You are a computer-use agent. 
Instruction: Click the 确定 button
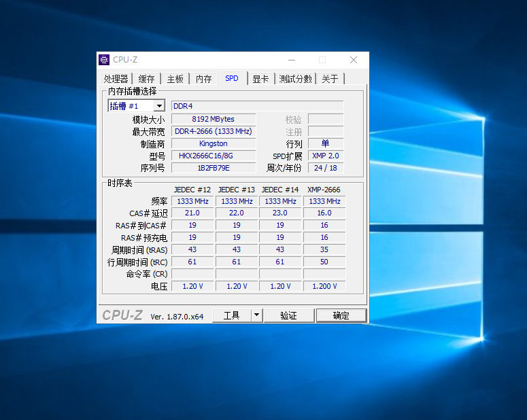[341, 315]
